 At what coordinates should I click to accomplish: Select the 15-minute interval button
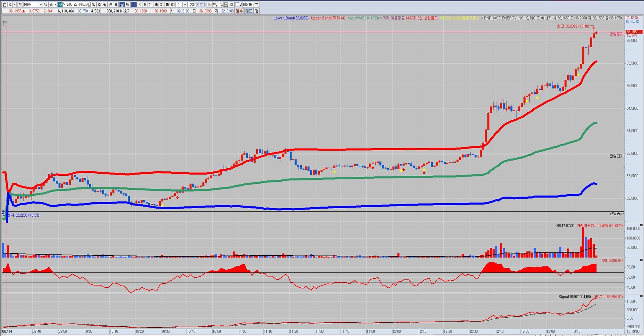point(156,5)
